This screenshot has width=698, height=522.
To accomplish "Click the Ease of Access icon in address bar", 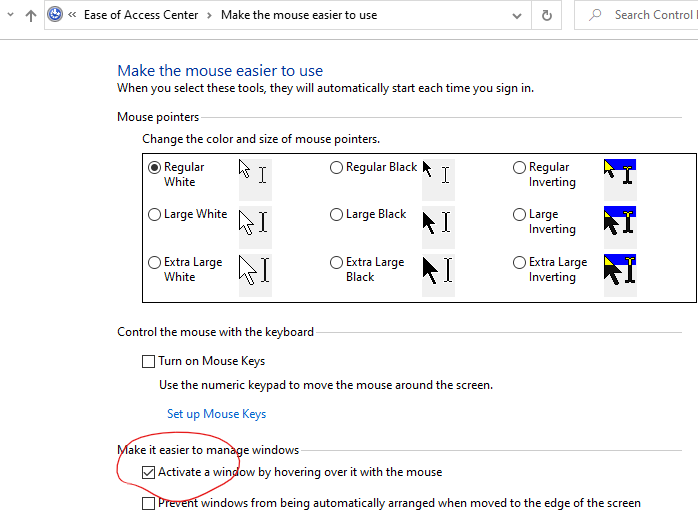I will coord(56,15).
